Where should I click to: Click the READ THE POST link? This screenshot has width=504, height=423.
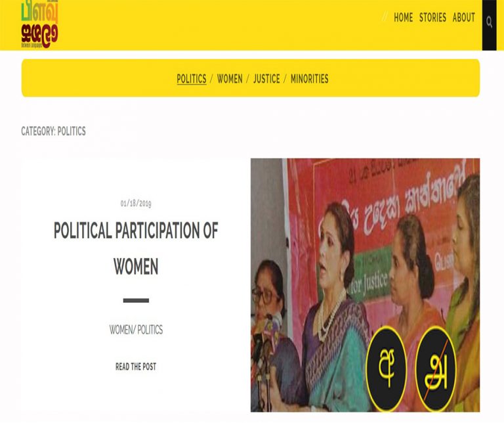[136, 367]
